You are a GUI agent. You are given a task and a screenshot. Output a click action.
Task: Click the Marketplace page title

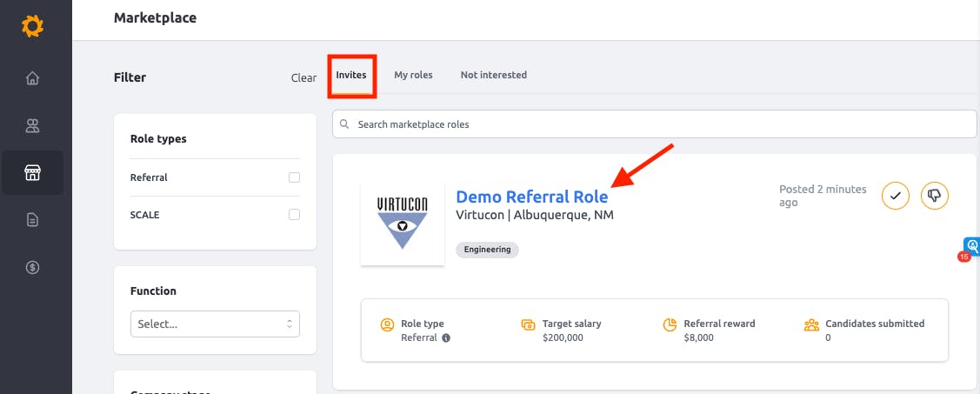pos(155,18)
